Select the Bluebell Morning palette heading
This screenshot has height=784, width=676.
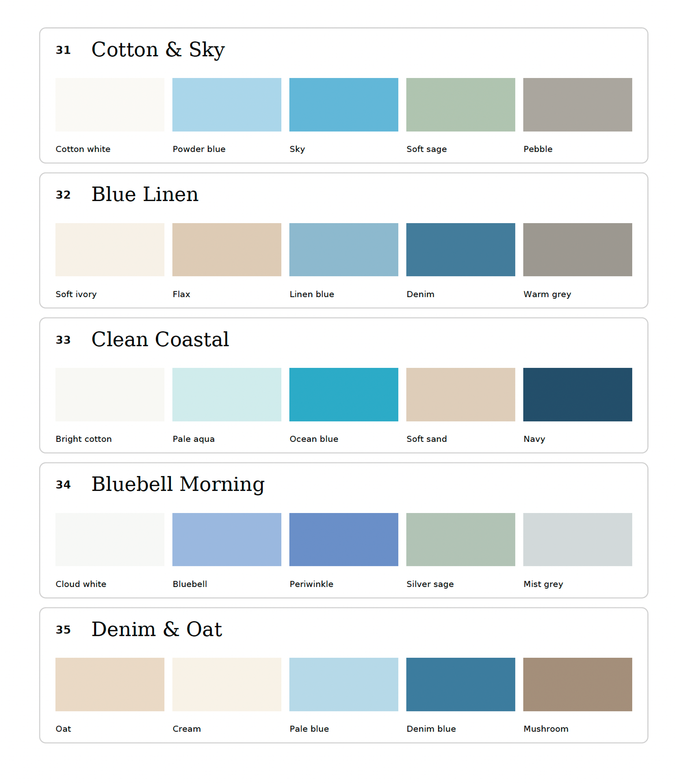[178, 484]
